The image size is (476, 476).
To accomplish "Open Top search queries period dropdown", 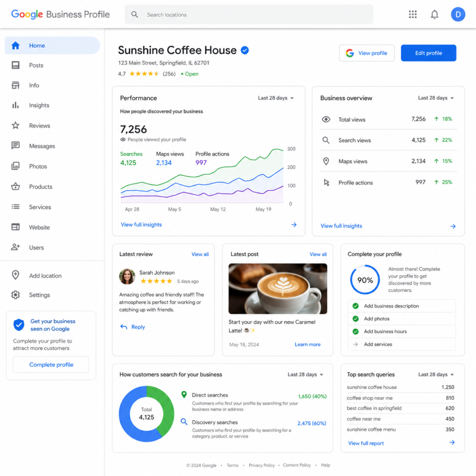I will pos(436,375).
